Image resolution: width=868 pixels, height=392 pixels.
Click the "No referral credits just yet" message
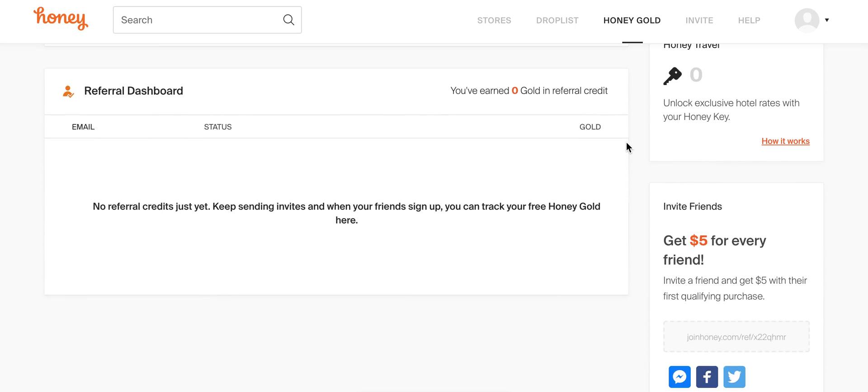point(346,213)
